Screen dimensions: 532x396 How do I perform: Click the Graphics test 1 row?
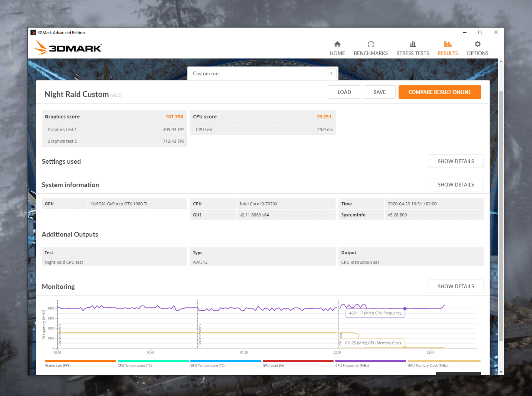[x=115, y=130]
